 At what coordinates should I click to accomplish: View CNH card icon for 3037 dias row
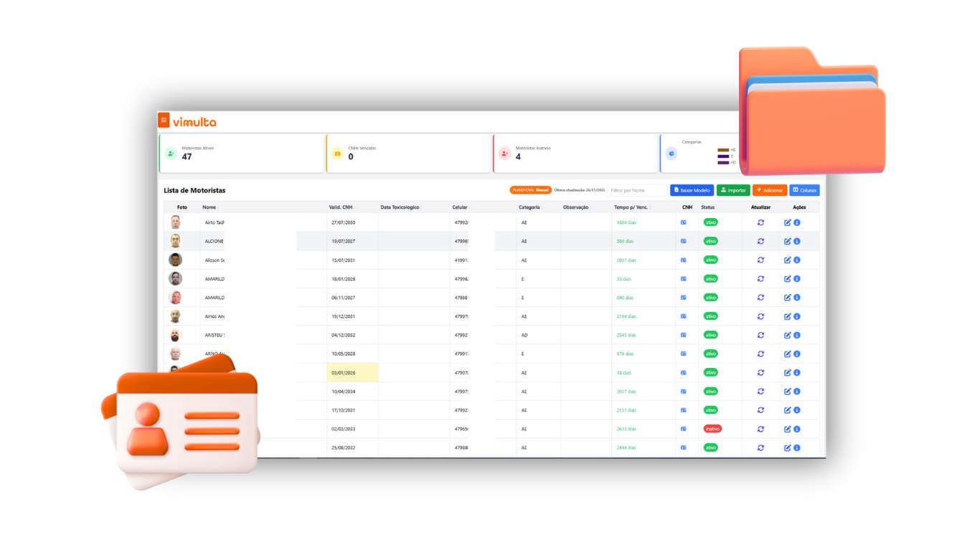tap(684, 391)
